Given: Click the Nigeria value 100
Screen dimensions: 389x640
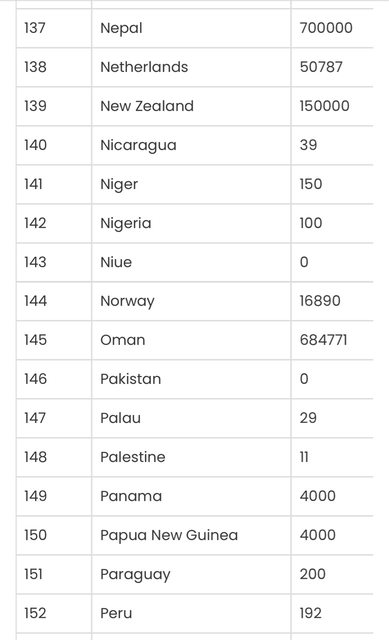Looking at the screenshot, I should 311,223.
